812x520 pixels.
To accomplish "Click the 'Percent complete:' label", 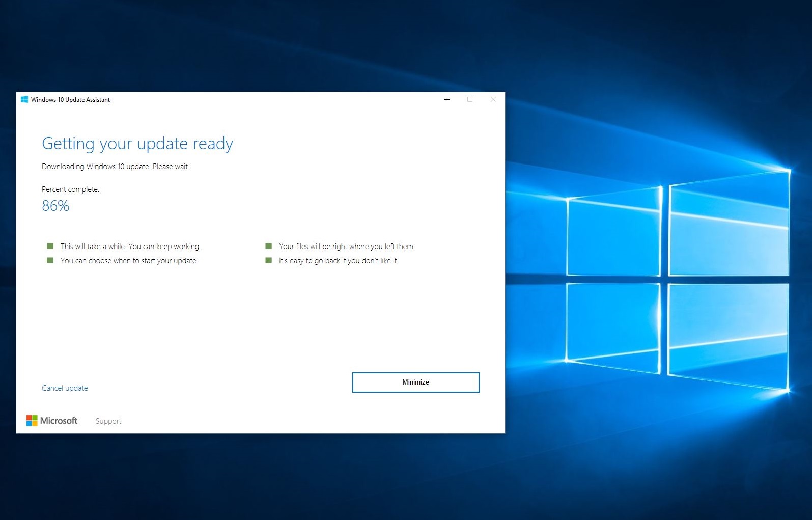I will click(x=71, y=189).
